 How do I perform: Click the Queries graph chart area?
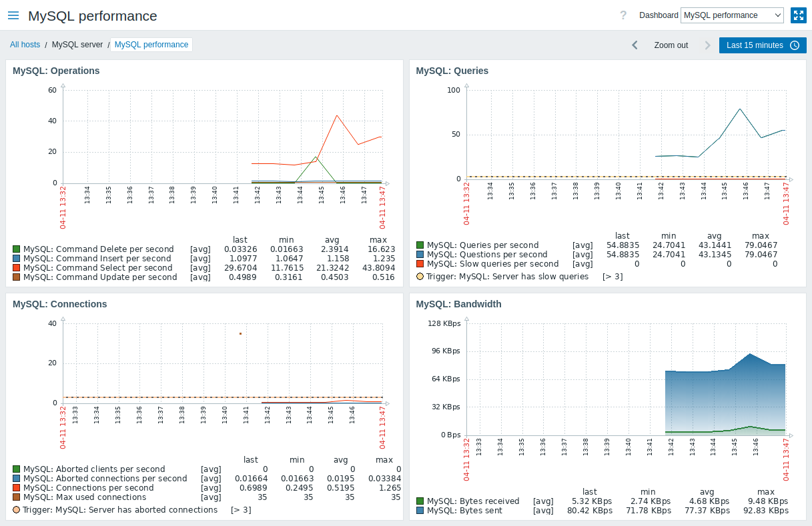(627, 134)
